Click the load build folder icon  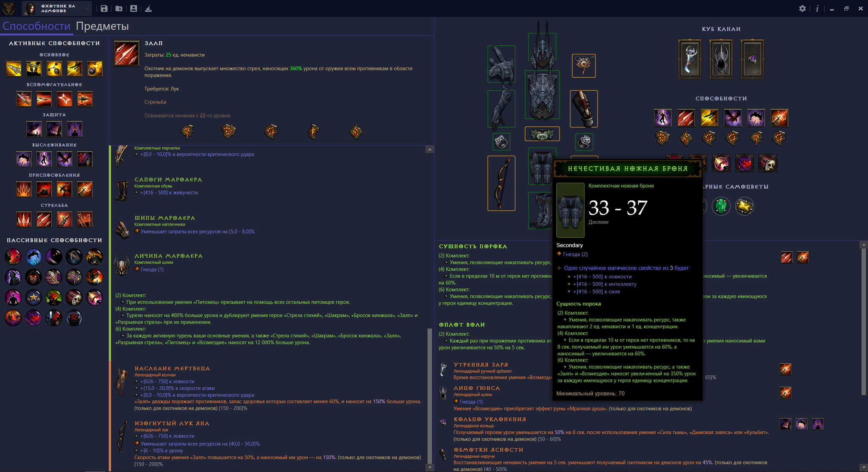point(119,8)
